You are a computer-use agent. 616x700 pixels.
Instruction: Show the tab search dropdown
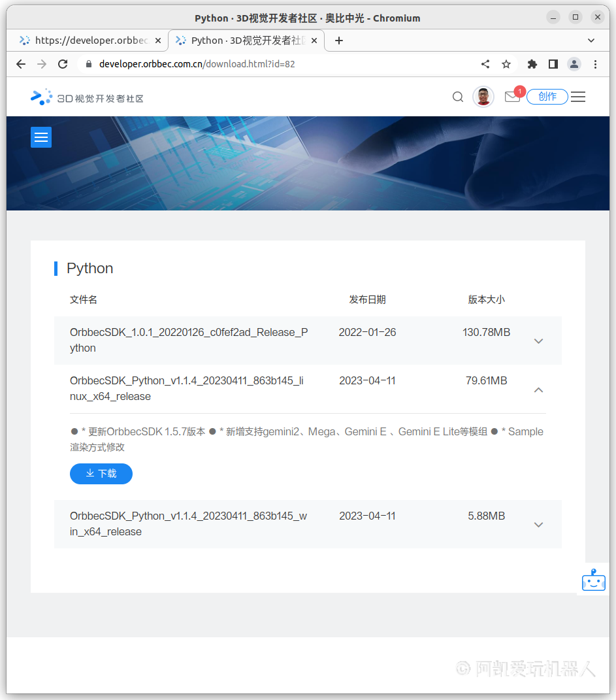[591, 41]
